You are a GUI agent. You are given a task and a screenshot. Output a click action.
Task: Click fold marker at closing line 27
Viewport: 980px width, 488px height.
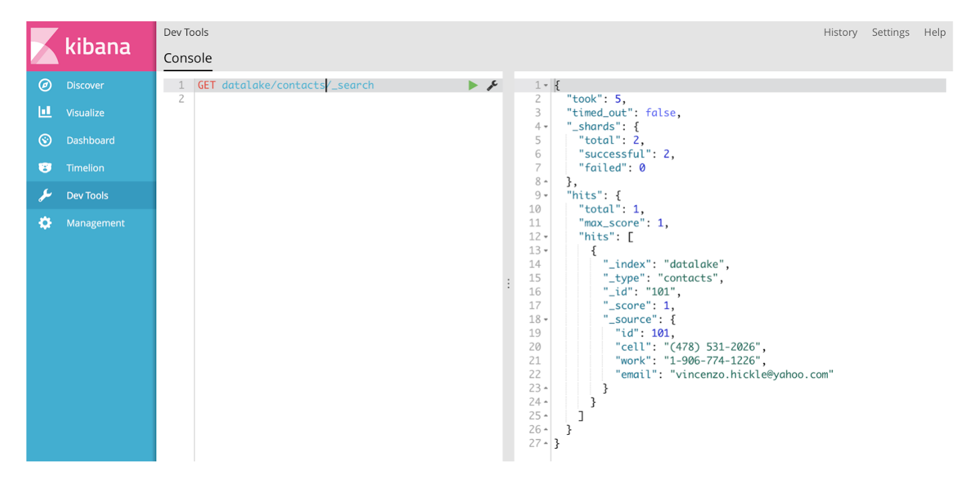546,443
